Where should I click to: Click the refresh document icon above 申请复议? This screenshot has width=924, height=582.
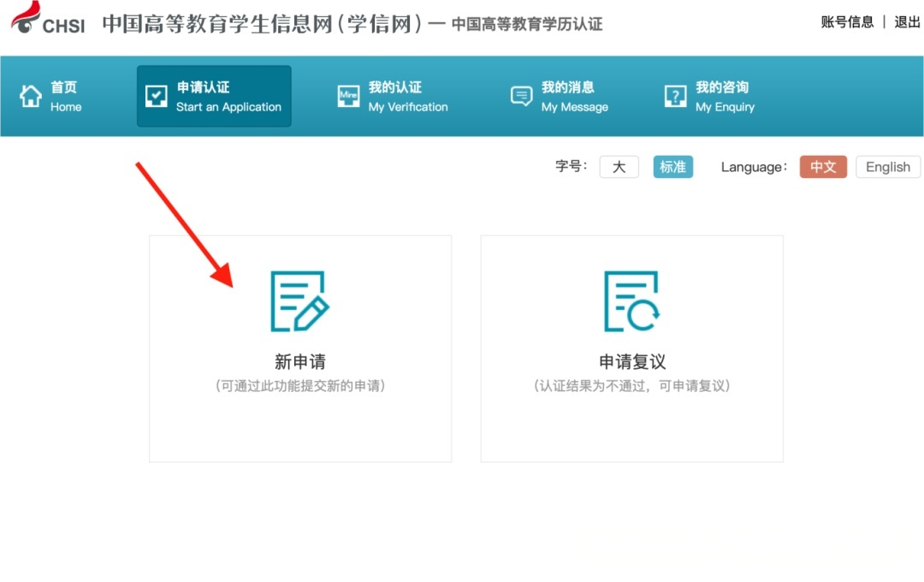631,301
